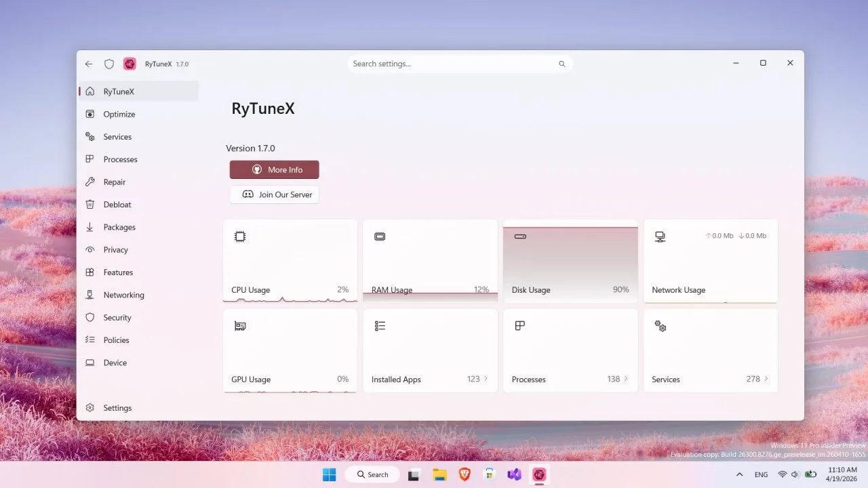Launch File Explorer from the taskbar
The width and height of the screenshot is (868, 488).
pyautogui.click(x=439, y=474)
